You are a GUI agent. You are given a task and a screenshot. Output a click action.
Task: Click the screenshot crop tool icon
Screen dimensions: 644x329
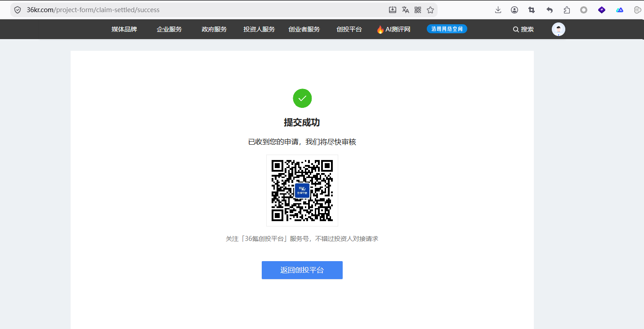tap(532, 10)
